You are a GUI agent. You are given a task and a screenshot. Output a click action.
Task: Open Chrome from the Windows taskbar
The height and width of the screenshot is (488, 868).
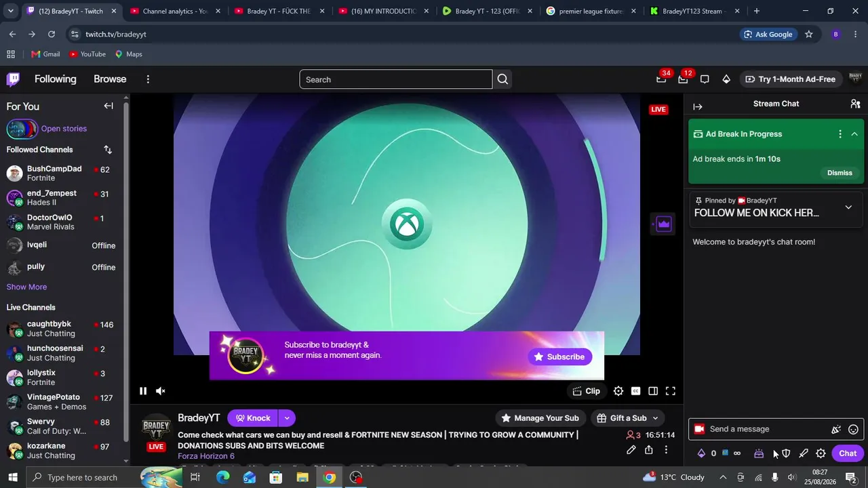tap(330, 477)
